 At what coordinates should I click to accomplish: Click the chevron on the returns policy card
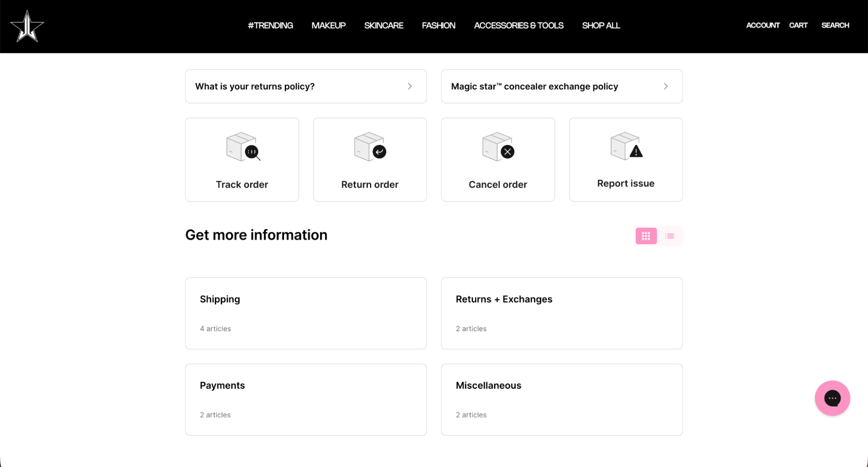409,86
